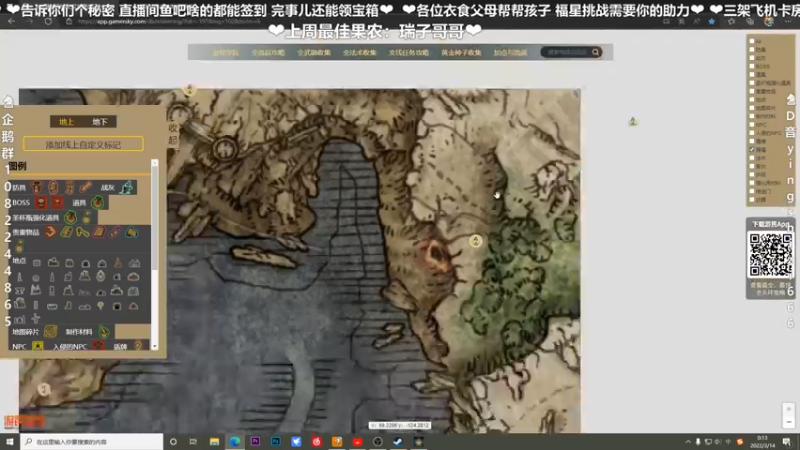The image size is (800, 450).
Task: Click the small marker icon right of the map
Action: (633, 121)
